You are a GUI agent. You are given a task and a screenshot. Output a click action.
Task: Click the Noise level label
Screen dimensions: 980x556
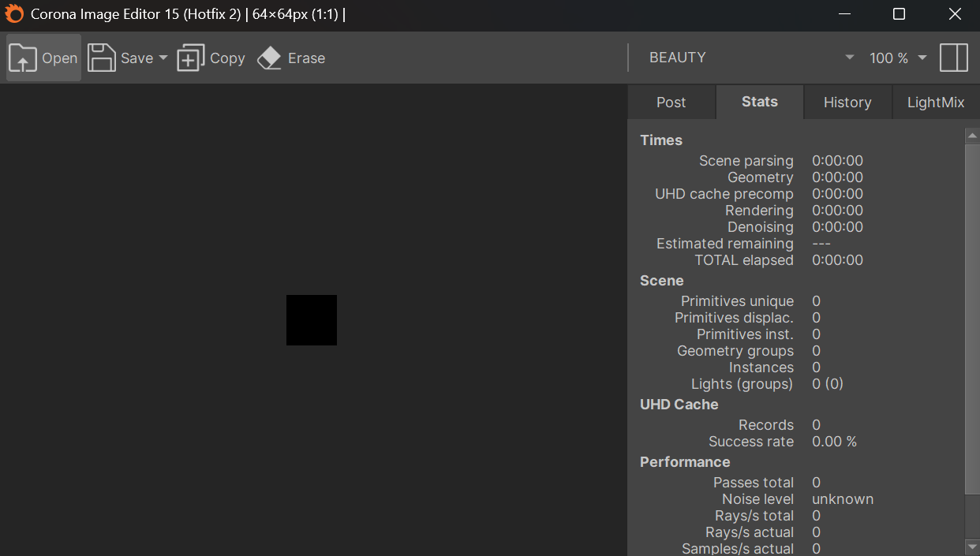click(758, 499)
